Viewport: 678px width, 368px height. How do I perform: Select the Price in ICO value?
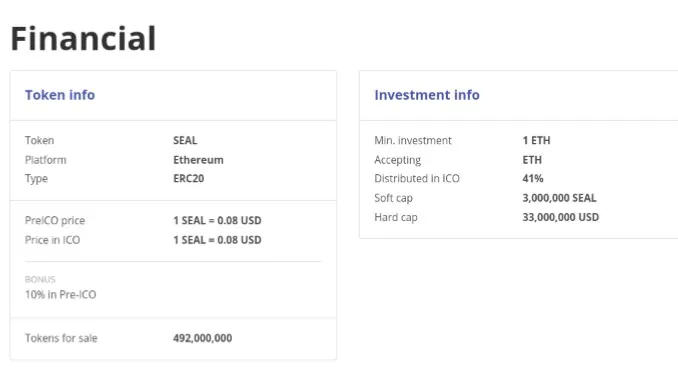click(217, 240)
